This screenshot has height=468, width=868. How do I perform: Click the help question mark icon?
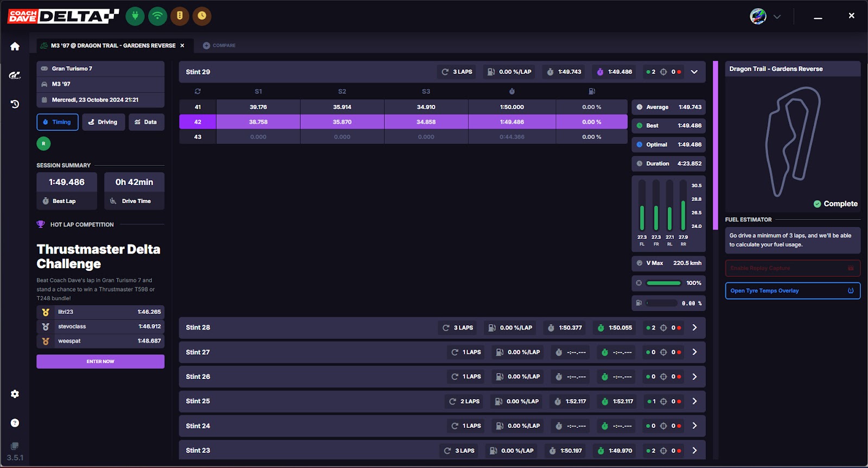[x=15, y=423]
